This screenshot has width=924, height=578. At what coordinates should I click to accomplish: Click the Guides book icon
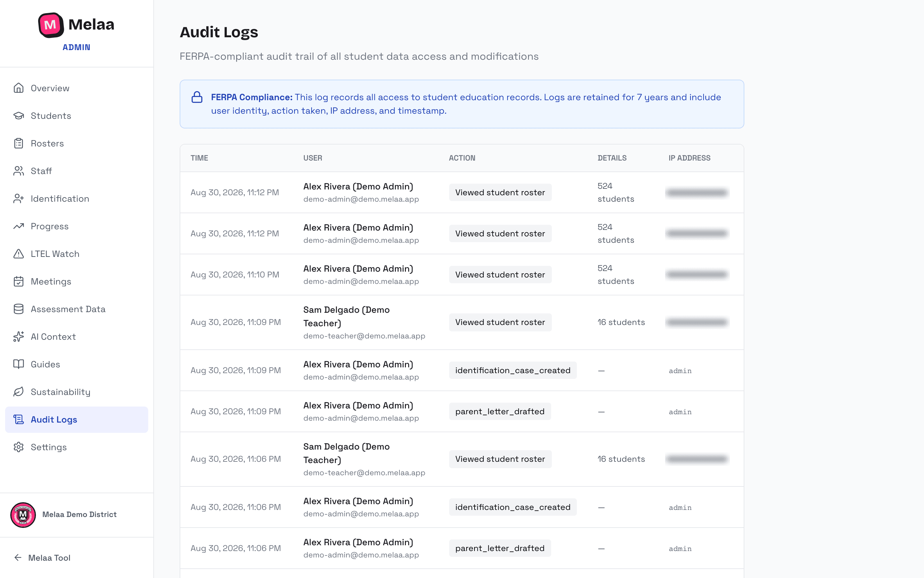[18, 364]
